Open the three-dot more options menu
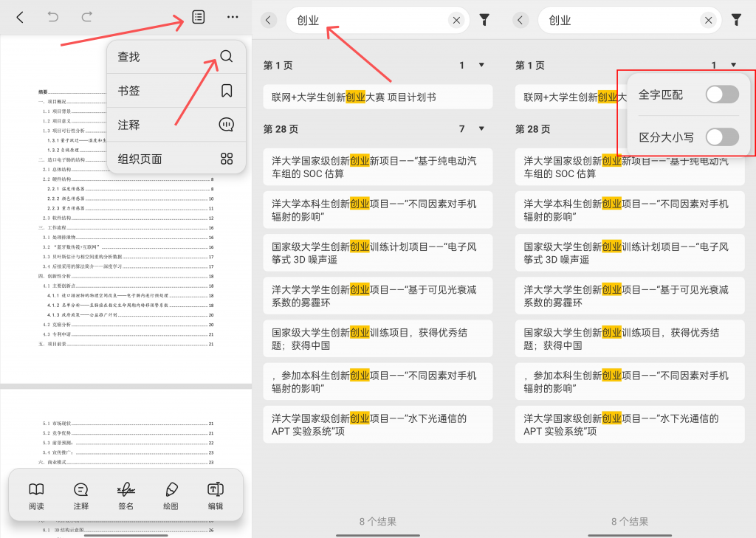The height and width of the screenshot is (538, 756). tap(233, 17)
